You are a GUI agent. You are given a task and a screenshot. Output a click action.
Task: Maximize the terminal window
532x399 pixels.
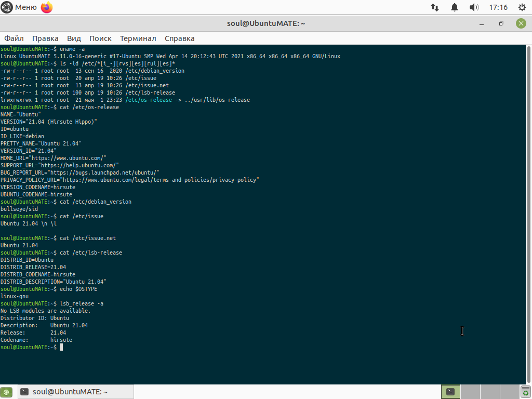coord(501,23)
